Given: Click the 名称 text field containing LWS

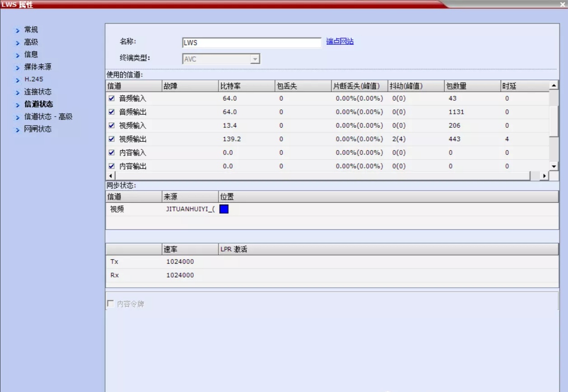Looking at the screenshot, I should (x=251, y=43).
